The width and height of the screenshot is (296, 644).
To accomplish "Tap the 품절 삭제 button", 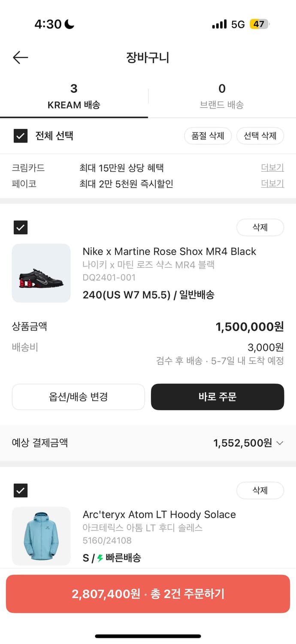I will [x=208, y=136].
